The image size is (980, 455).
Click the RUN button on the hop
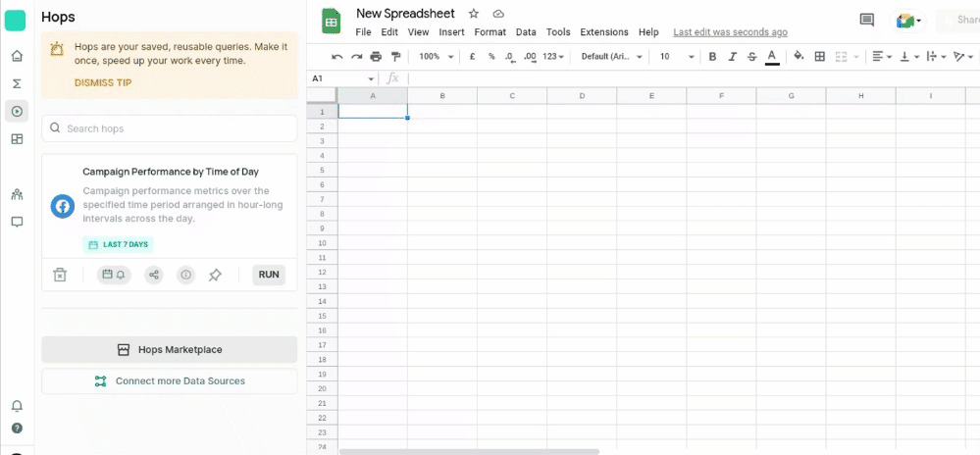tap(269, 275)
